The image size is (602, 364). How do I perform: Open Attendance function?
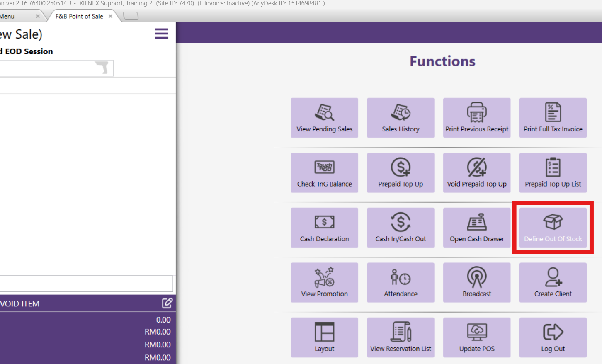[401, 283]
